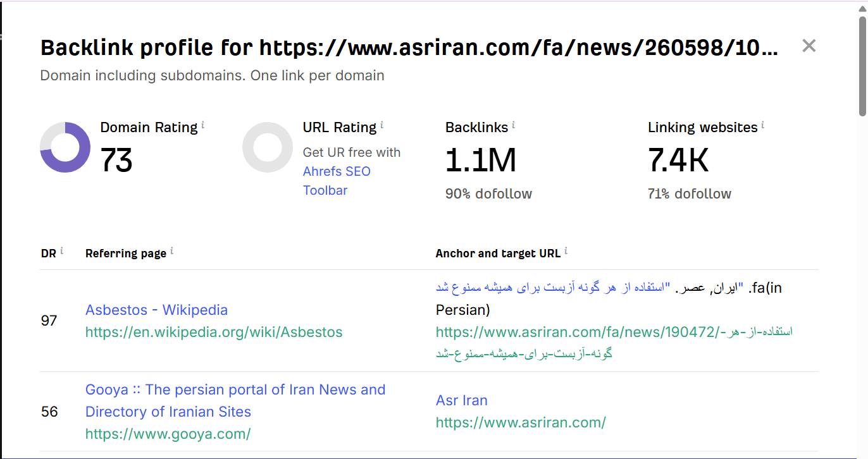868x459 pixels.
Task: Click the DR column info icon
Action: pyautogui.click(x=62, y=252)
